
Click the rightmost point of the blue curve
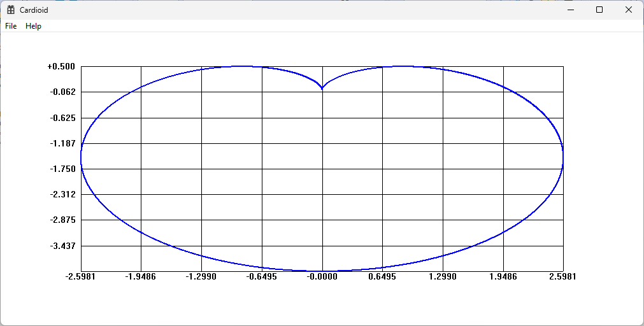[x=563, y=157]
